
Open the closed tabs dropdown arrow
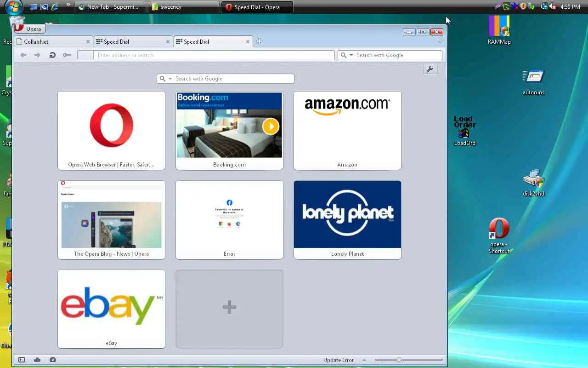click(440, 42)
